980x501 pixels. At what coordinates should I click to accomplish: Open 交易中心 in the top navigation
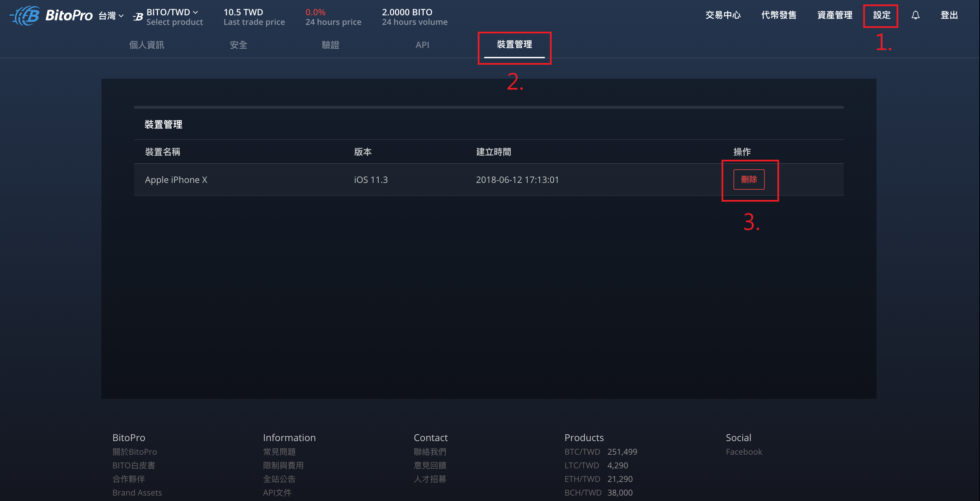(x=723, y=15)
